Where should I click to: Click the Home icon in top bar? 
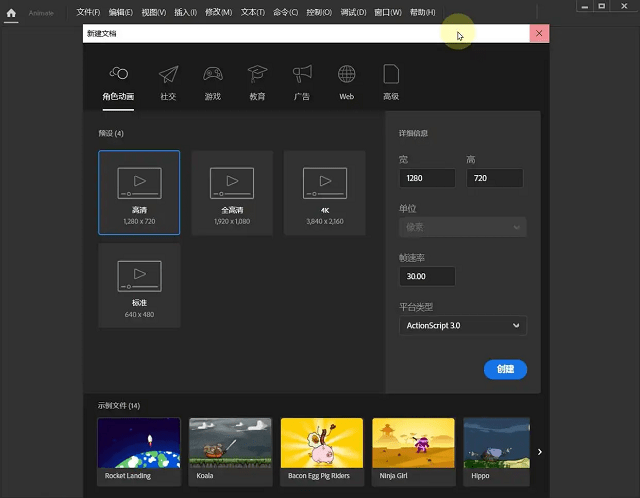(12, 13)
